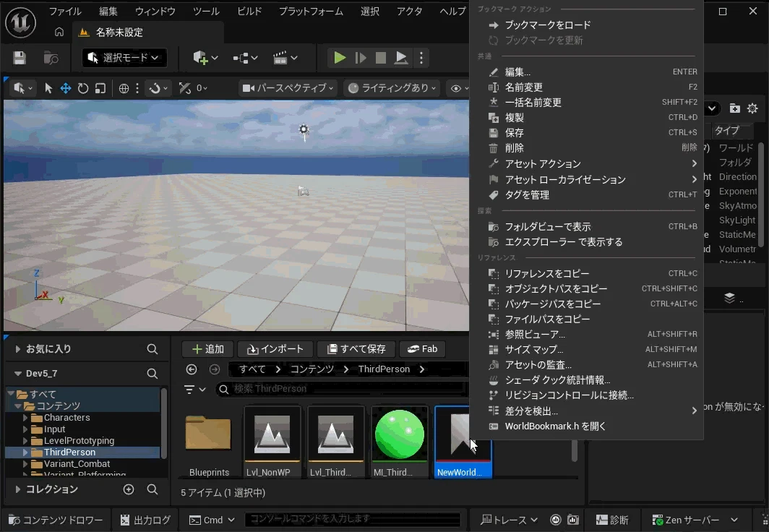The image size is (769, 532).
Task: Click the インポート button
Action: pyautogui.click(x=275, y=349)
